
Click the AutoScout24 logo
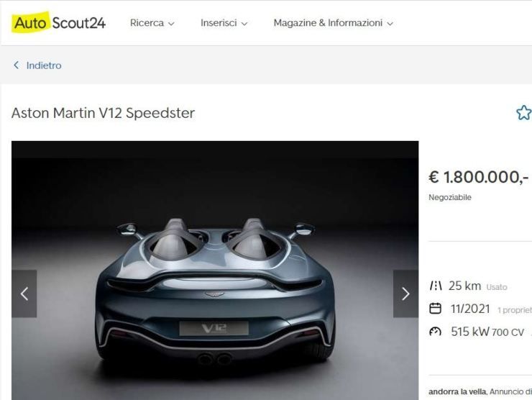(59, 22)
